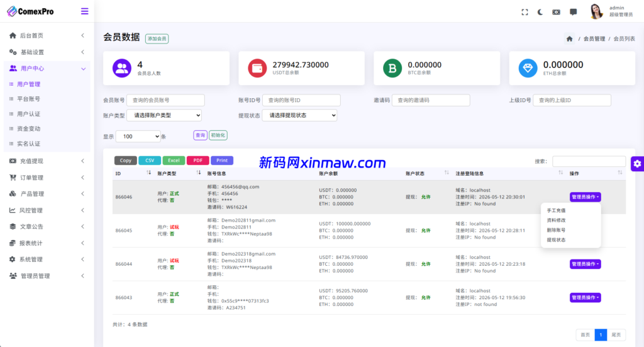Open the 实名认证 submenu item
Screen dimensions: 644x347
(28, 144)
